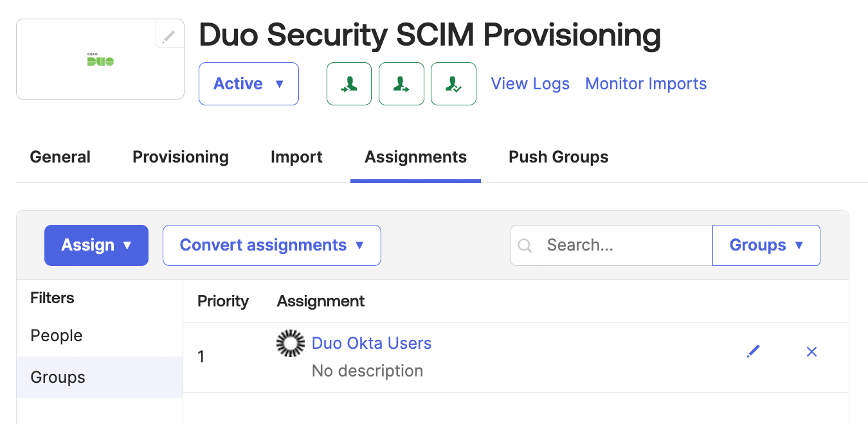
Task: Open the Groups search scope dropdown
Action: [766, 245]
